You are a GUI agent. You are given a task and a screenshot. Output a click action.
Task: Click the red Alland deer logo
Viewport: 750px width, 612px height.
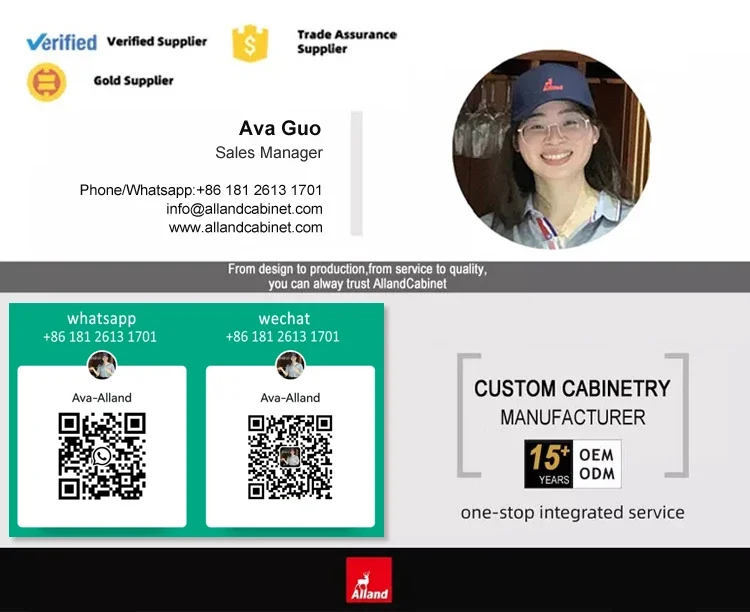[x=369, y=580]
